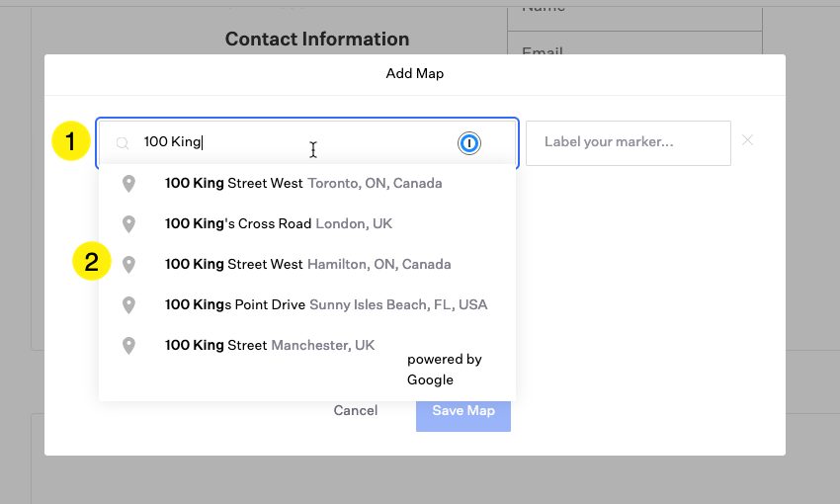Cancel the Add Map dialog
Viewport: 840px width, 504px height.
tap(355, 411)
